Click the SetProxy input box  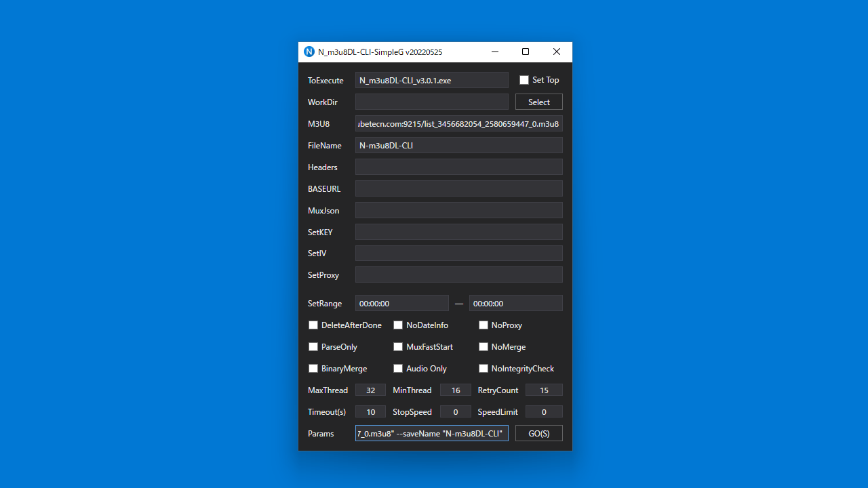point(459,274)
